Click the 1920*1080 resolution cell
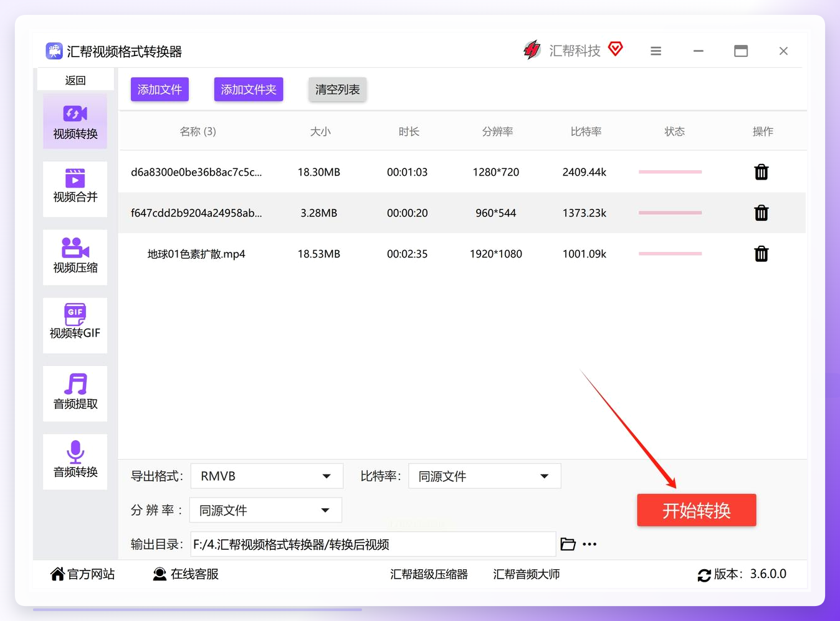This screenshot has width=840, height=621. pyautogui.click(x=496, y=254)
